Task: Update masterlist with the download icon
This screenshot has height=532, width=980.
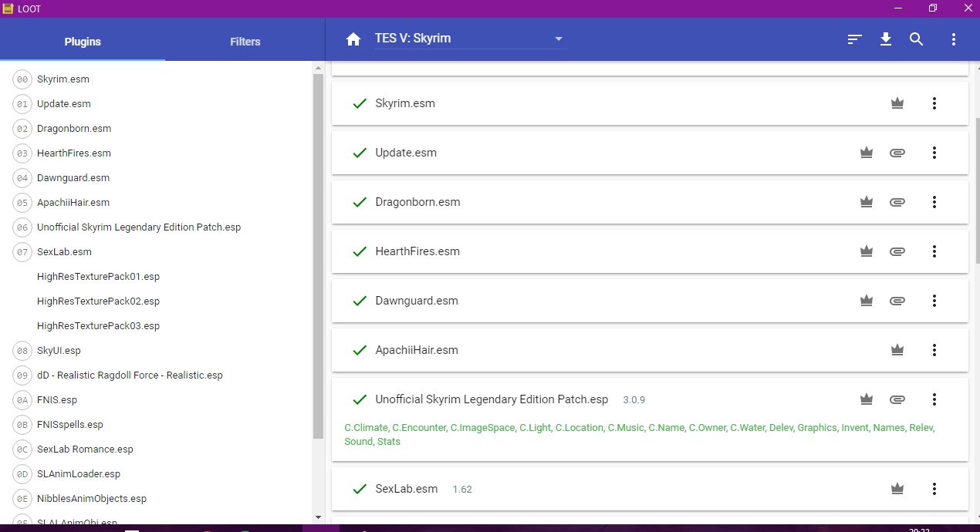Action: coord(886,39)
